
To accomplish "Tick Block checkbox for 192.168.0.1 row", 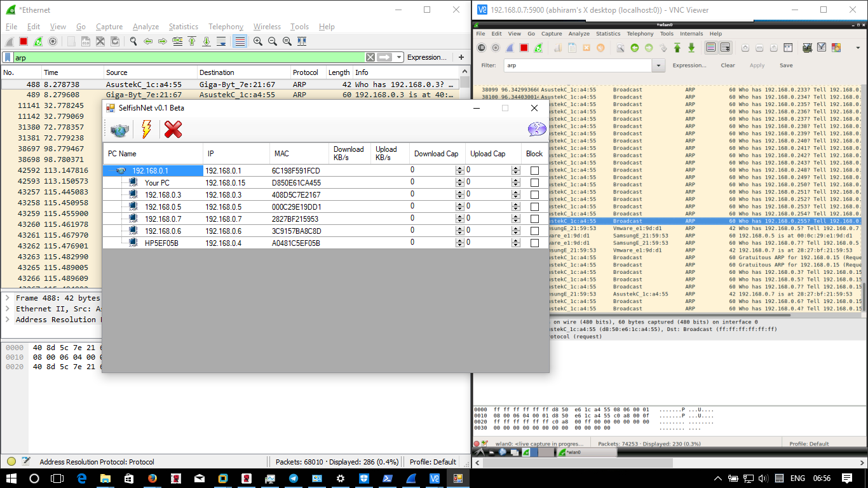I will tap(534, 171).
